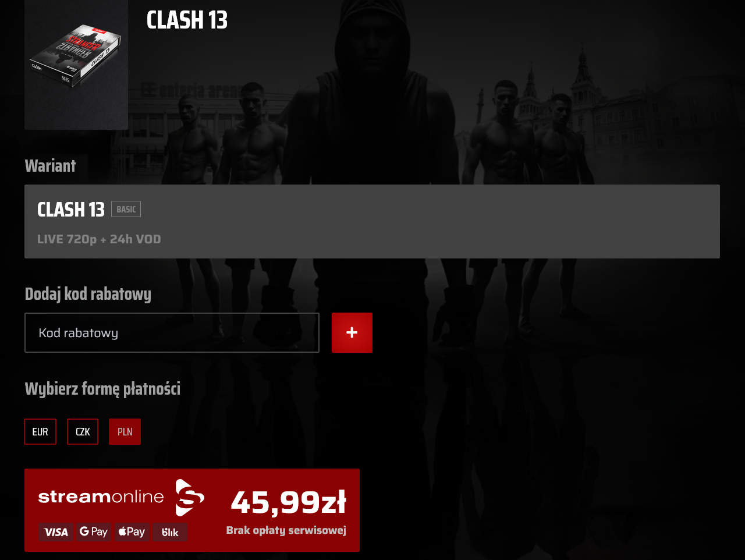
Task: Click the VISA payment icon
Action: 56,532
